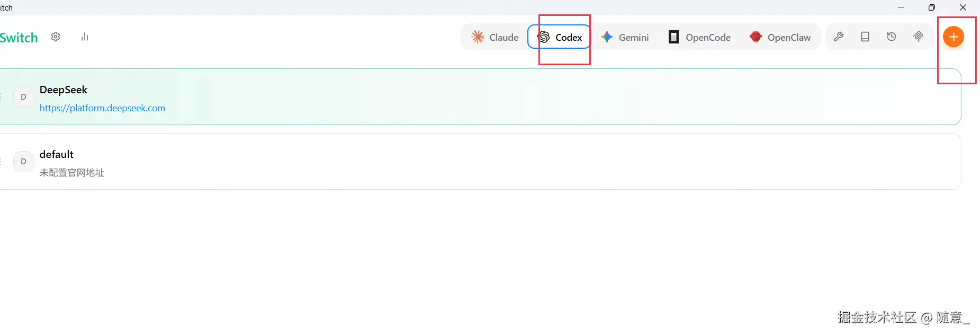Viewport: 980px width, 335px height.
Task: Open the settings gear icon
Action: pyautogui.click(x=56, y=37)
